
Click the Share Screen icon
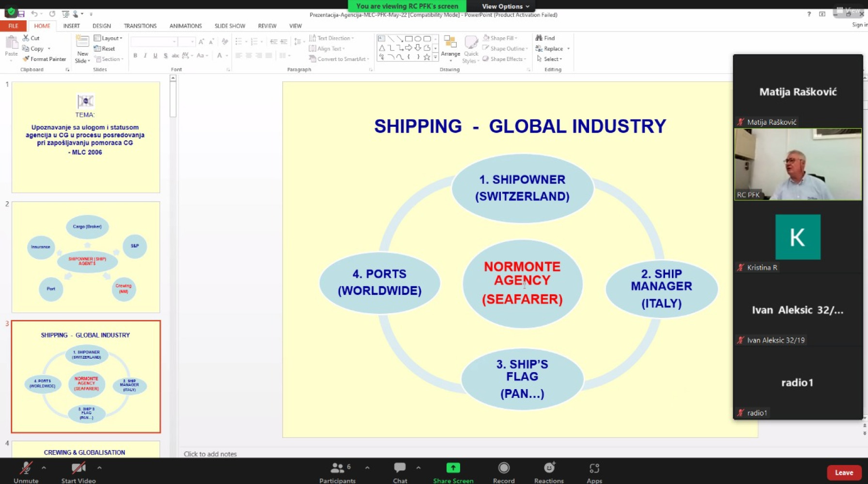(x=453, y=468)
